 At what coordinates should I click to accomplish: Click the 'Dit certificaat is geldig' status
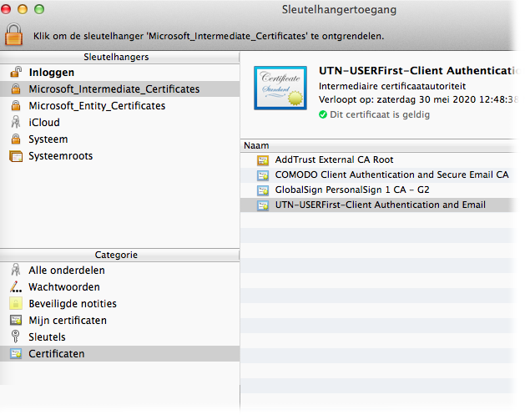coord(380,115)
